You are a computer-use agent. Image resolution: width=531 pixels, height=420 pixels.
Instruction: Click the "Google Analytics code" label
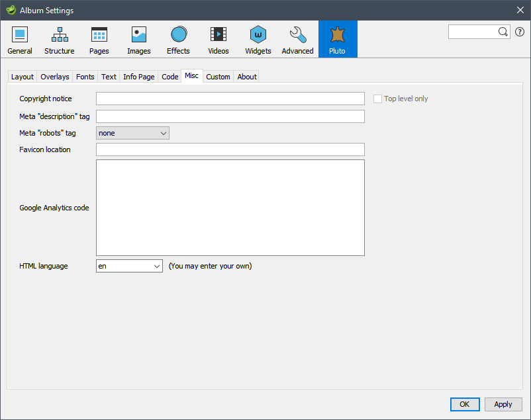pyautogui.click(x=54, y=208)
